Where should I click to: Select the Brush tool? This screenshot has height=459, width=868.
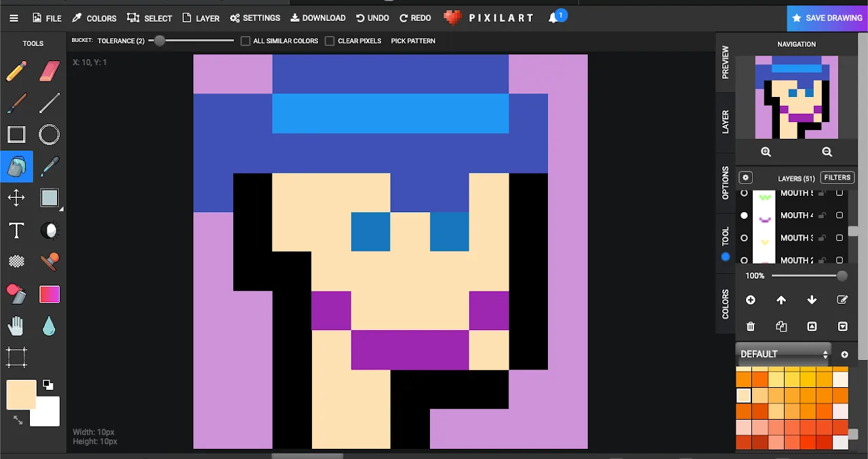tap(16, 103)
